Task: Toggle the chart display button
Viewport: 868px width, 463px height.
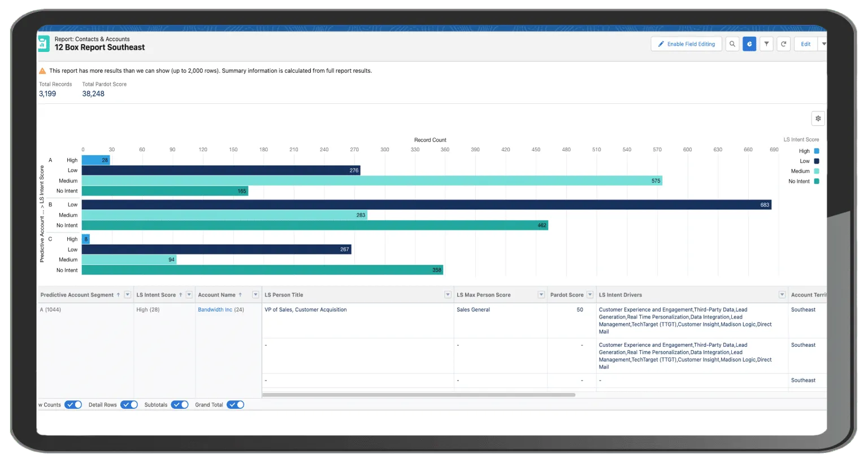Action: point(749,44)
